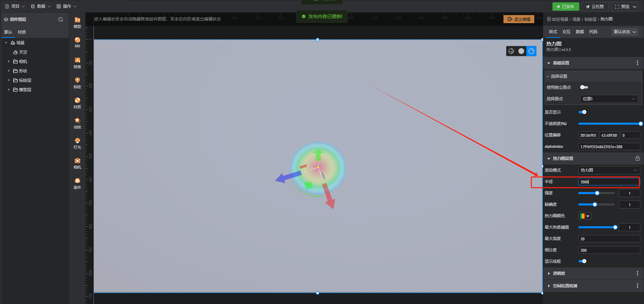
Task: Click the red gizmo axis arrow
Action: (329, 196)
